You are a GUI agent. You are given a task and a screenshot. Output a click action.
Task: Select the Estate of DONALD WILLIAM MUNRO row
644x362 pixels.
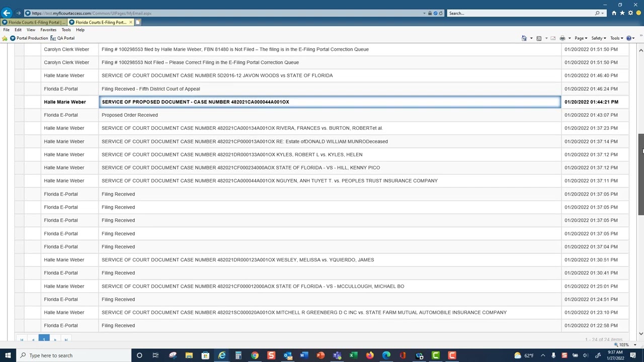[322, 141]
